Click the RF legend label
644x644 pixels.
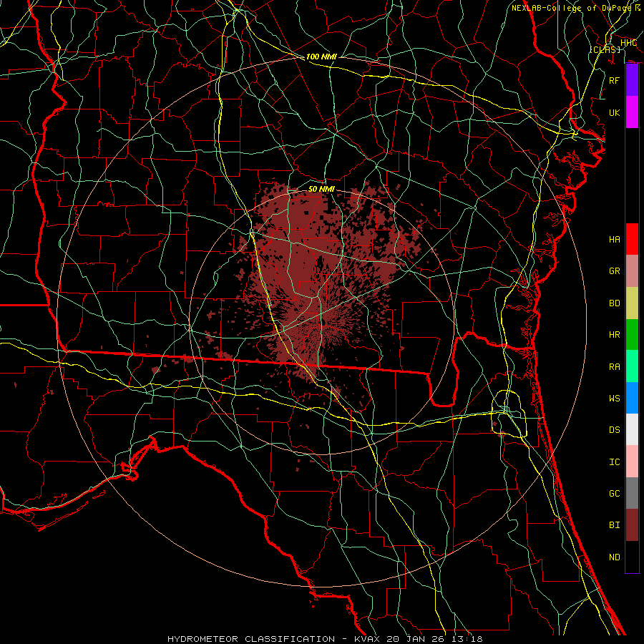pyautogui.click(x=615, y=80)
